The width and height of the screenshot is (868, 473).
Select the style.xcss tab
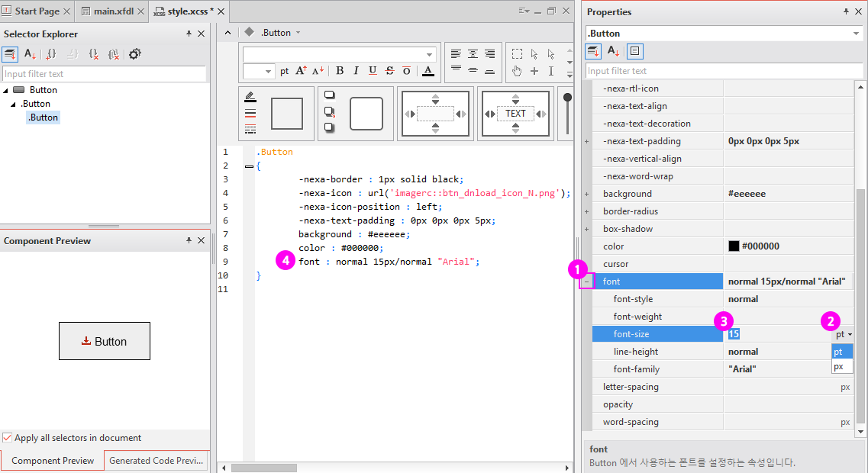click(x=189, y=11)
